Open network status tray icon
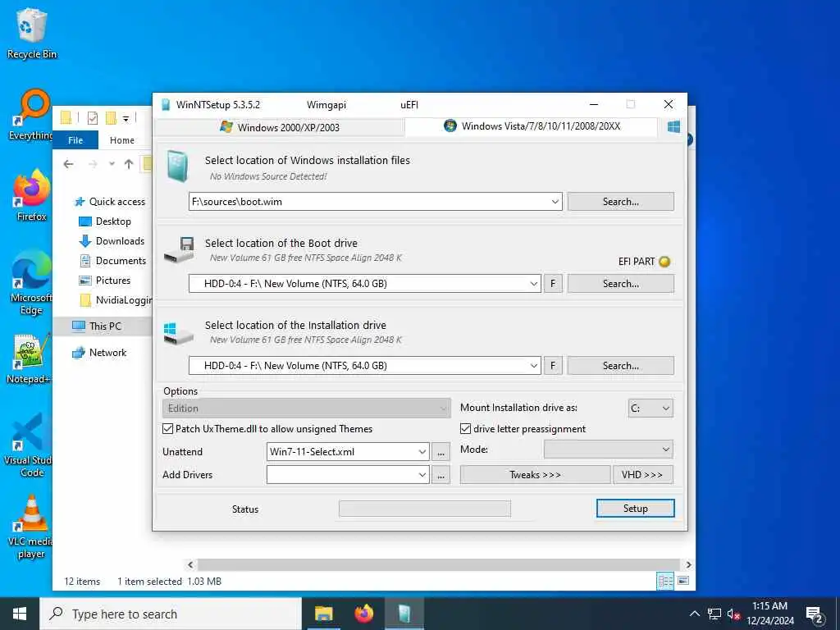The height and width of the screenshot is (630, 840). (x=714, y=614)
